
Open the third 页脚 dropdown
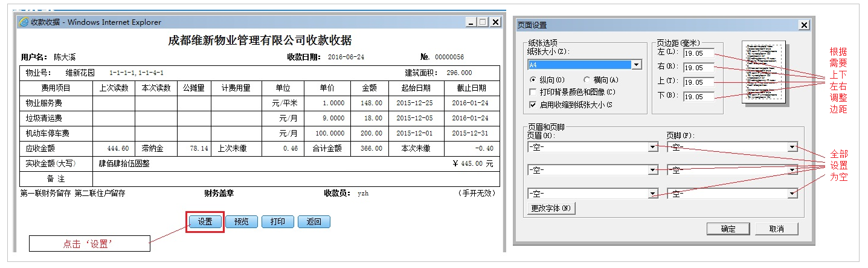792,194
